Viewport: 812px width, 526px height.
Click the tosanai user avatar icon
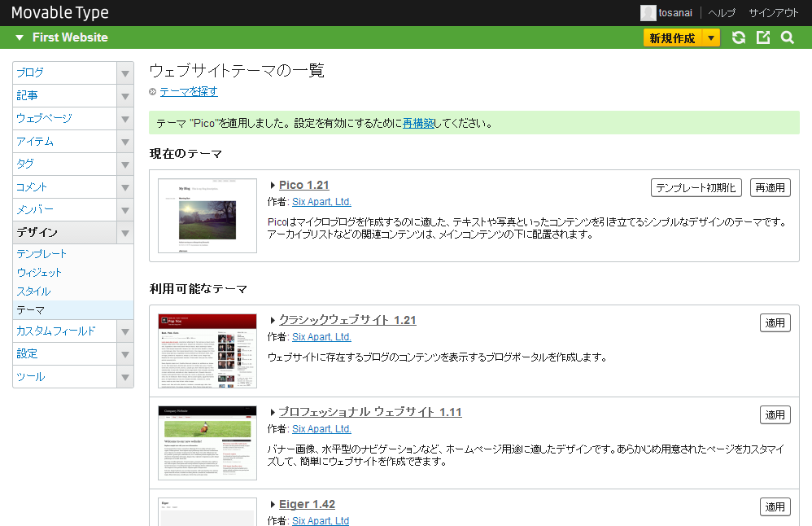[648, 13]
